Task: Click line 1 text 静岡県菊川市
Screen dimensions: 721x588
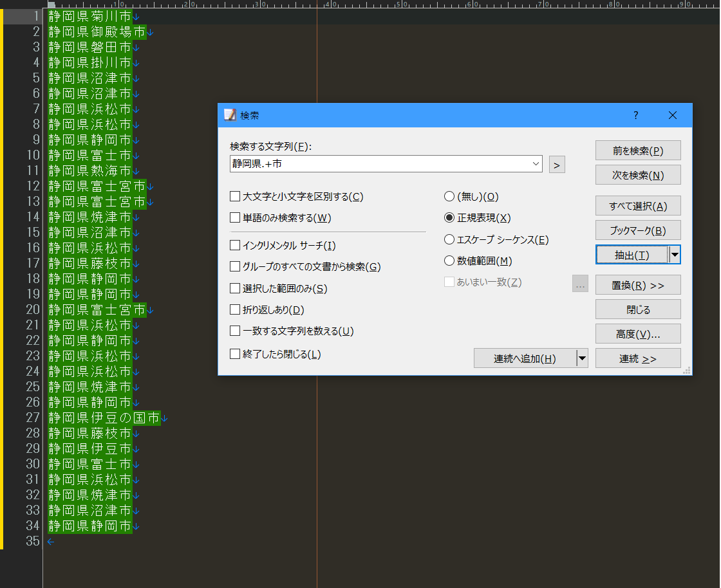Action: [x=90, y=17]
